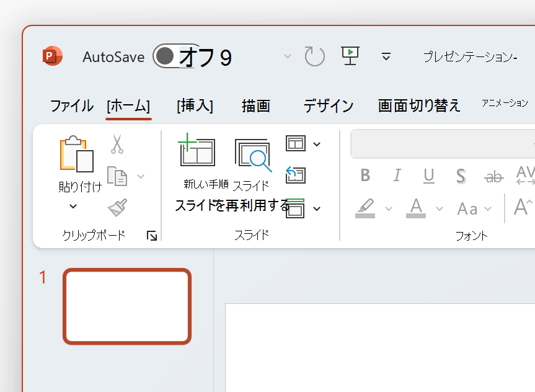Select slide 1 thumbnail

point(127,306)
